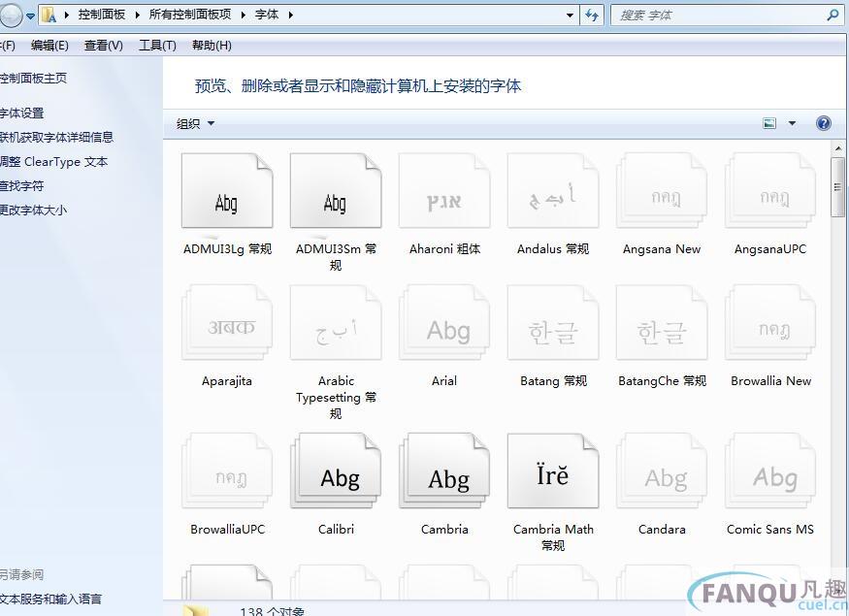Open the Aharoni 粗体 font
This screenshot has height=616, width=849.
coord(444,190)
